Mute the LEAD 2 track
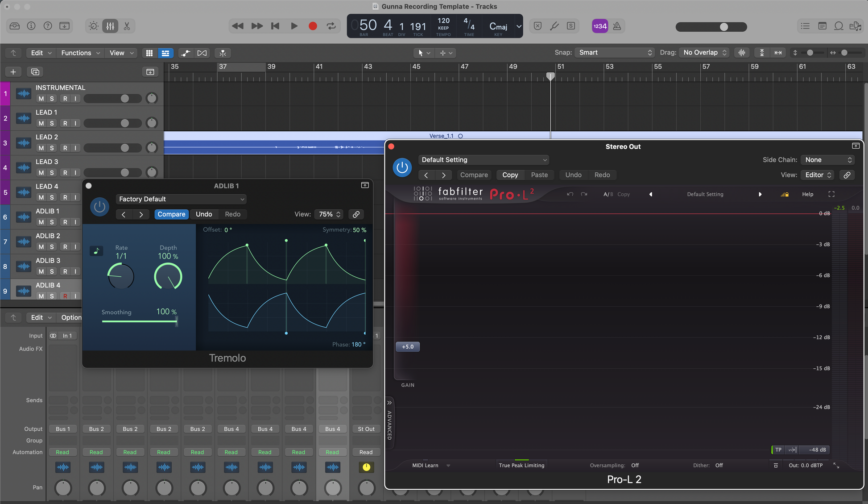This screenshot has width=868, height=504. 41,148
